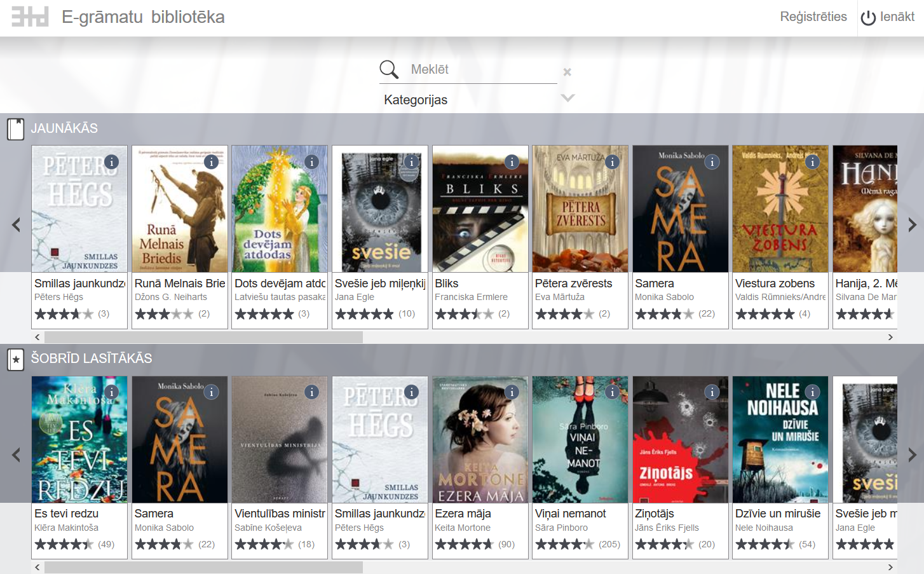Click author Eva Mārtuža

point(560,297)
